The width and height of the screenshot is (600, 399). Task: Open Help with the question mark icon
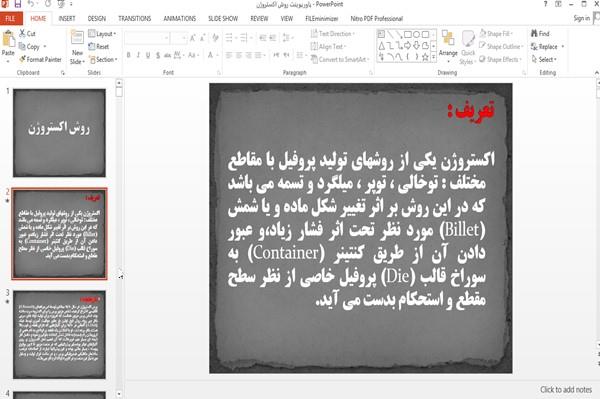545,4
